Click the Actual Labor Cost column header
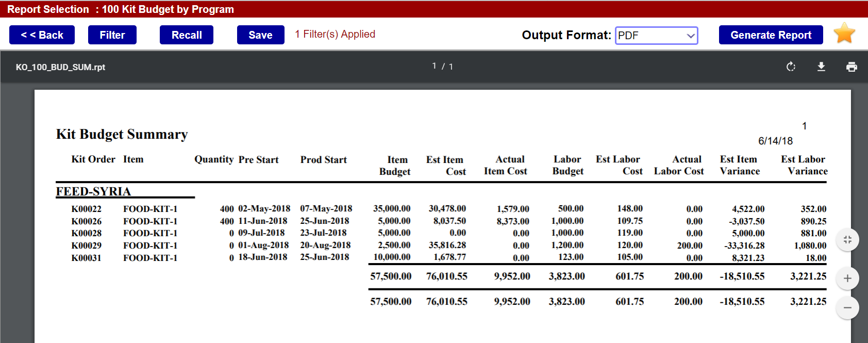 [x=679, y=165]
